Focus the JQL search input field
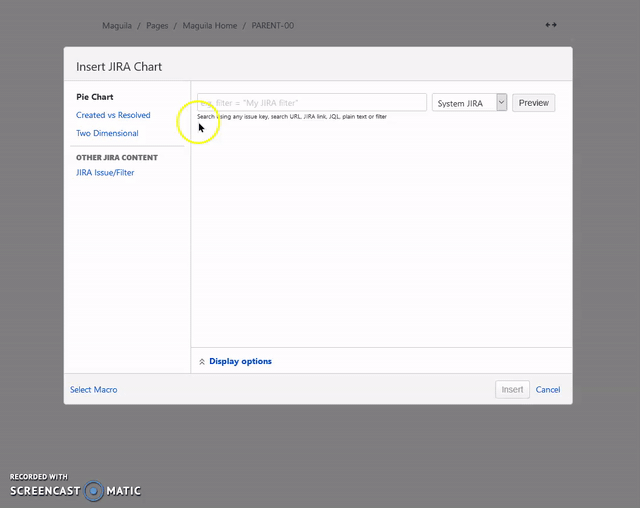 (x=312, y=102)
